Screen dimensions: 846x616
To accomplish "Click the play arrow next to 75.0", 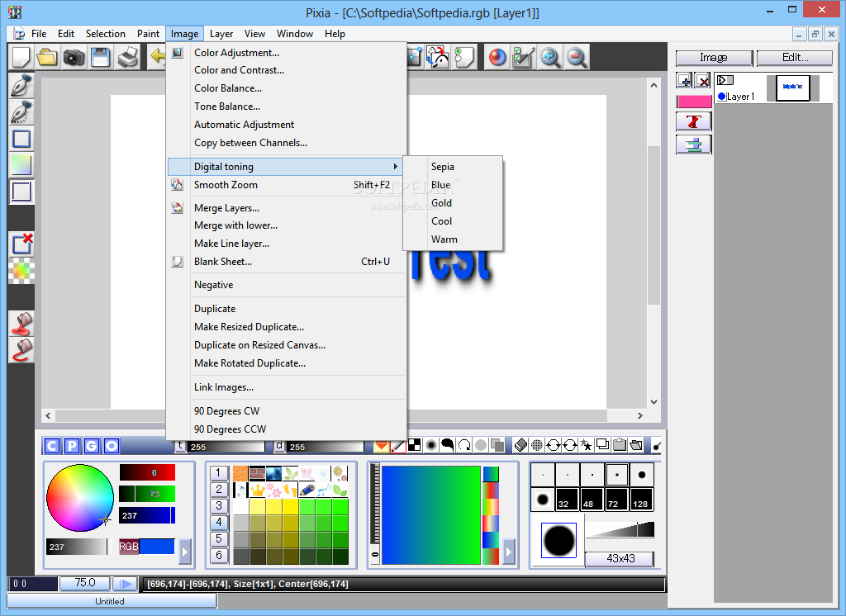I will coord(126,584).
